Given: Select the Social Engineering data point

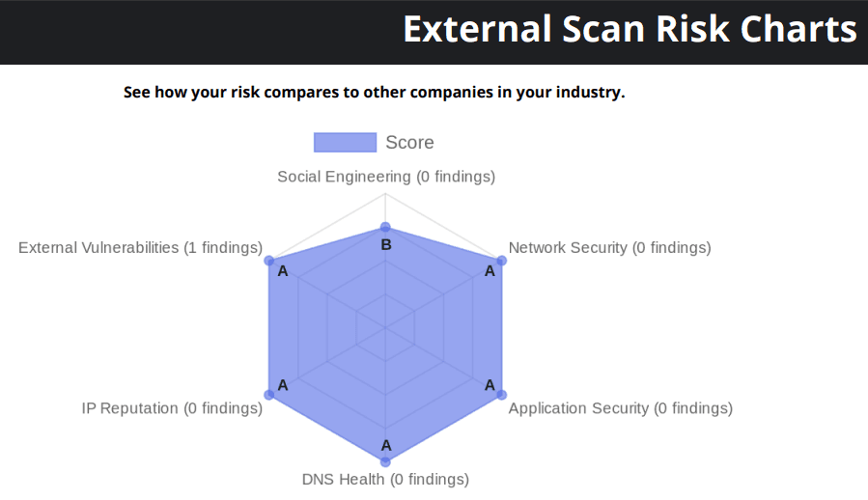Looking at the screenshot, I should [385, 228].
